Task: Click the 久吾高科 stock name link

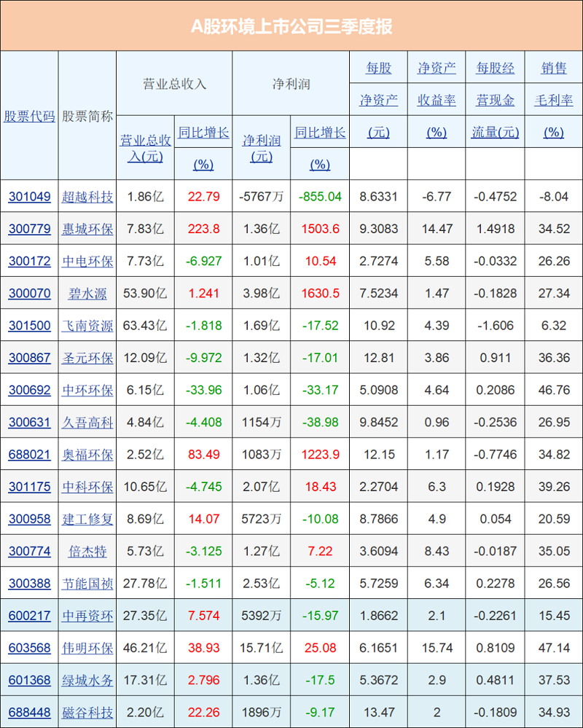Action: (x=87, y=423)
